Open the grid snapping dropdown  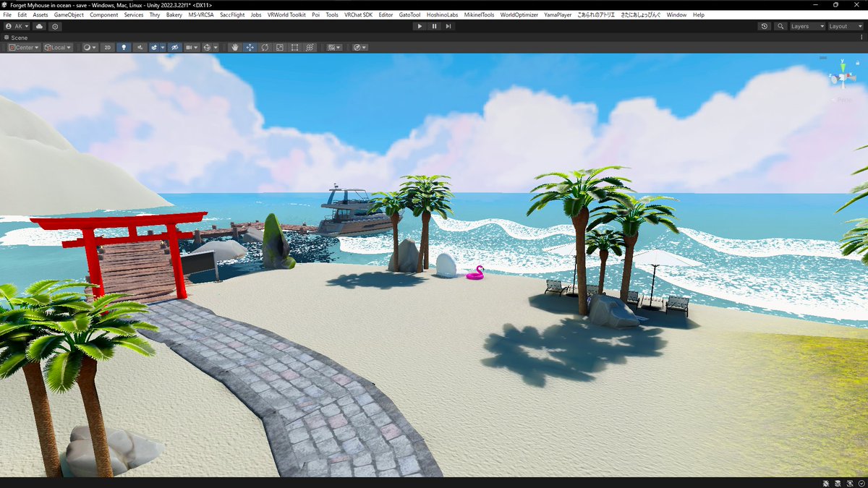pyautogui.click(x=334, y=48)
